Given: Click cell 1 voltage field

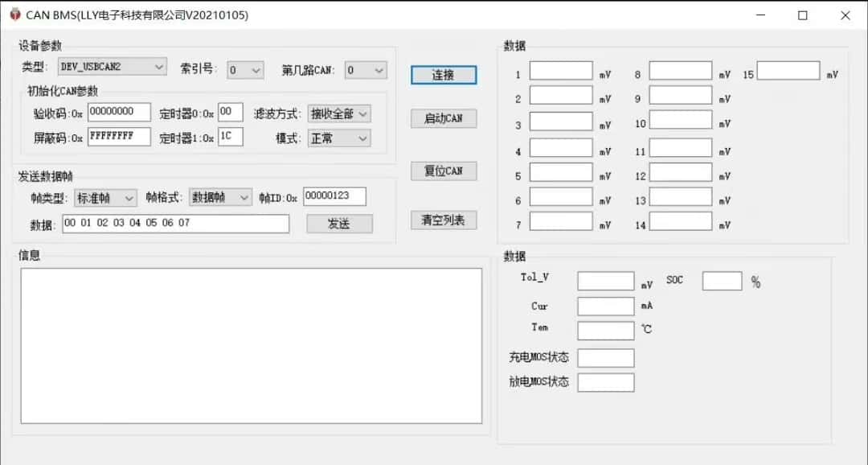Looking at the screenshot, I should [561, 70].
